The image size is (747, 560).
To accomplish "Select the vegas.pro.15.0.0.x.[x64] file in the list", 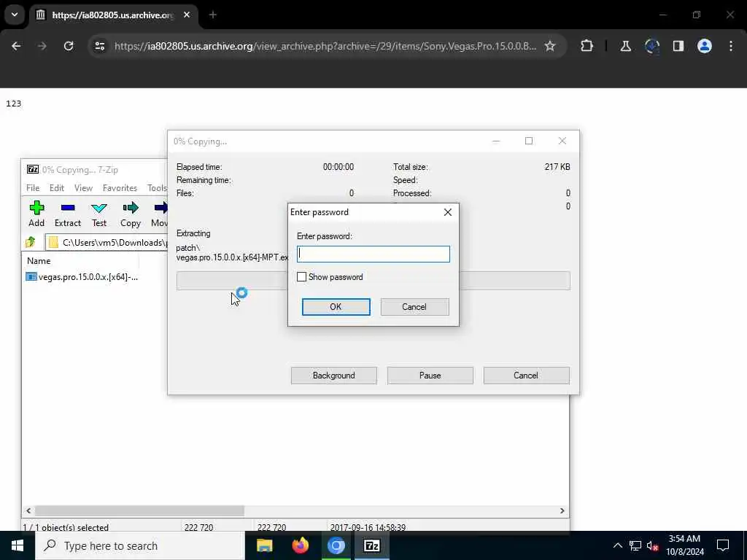I will coord(82,276).
